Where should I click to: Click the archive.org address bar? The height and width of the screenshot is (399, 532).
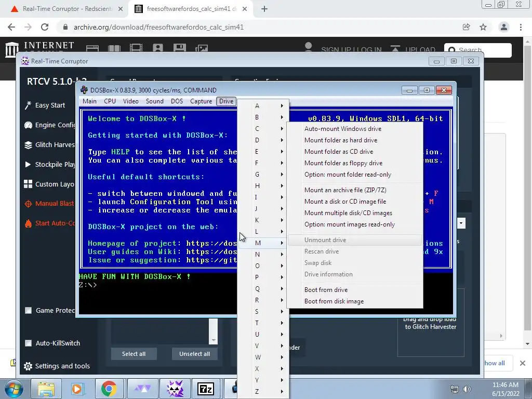258,27
